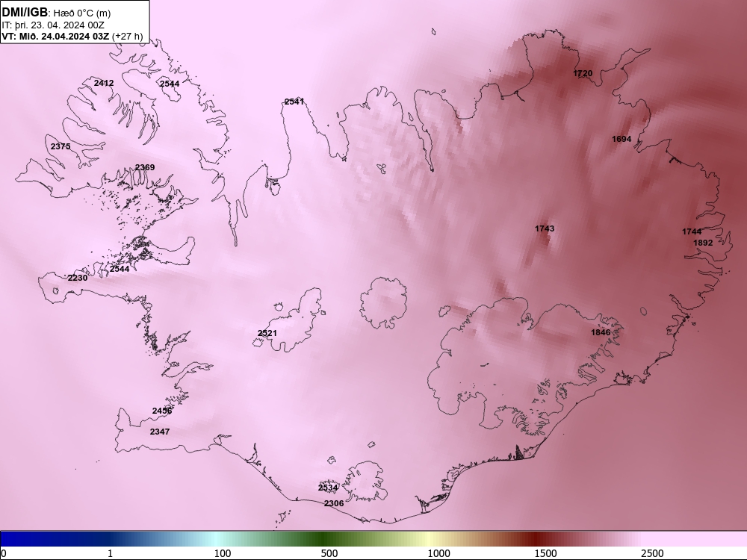Click the 1 tick on the color scale

click(x=110, y=553)
